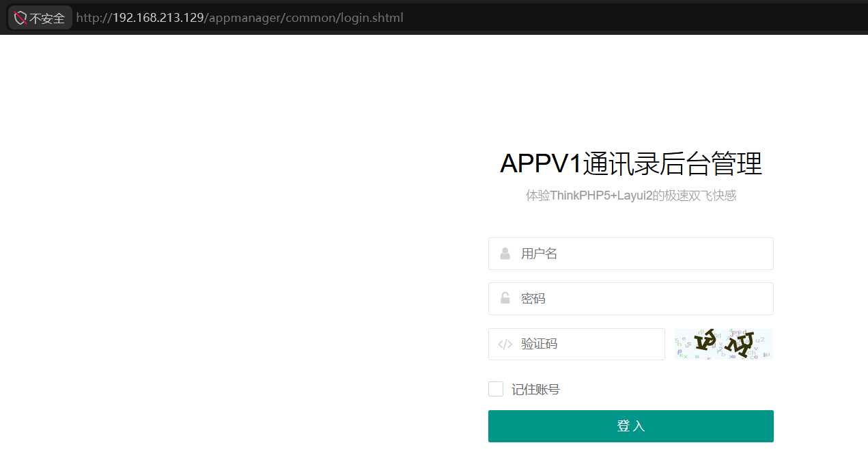
Task: Click the green 登入 login button
Action: [630, 426]
